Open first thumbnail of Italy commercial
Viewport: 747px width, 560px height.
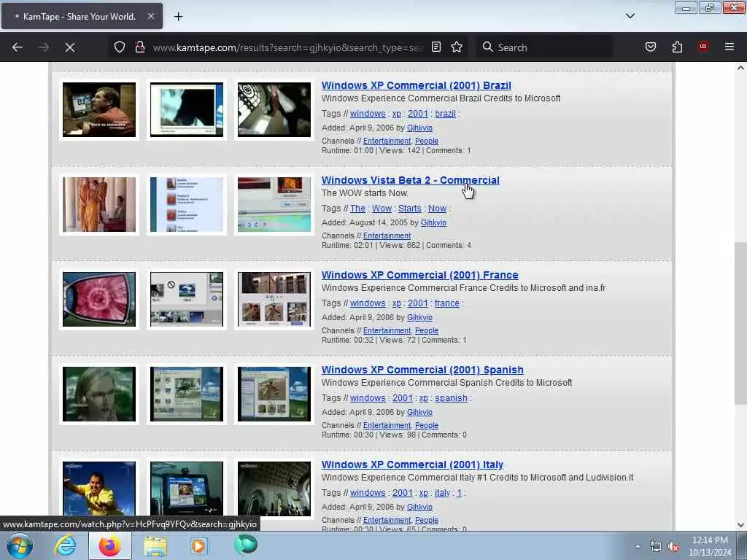coord(99,489)
